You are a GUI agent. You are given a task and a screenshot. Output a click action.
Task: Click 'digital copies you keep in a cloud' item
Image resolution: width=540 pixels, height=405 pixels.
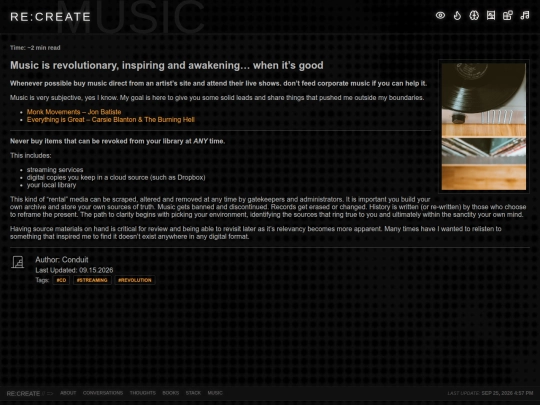[x=116, y=177]
